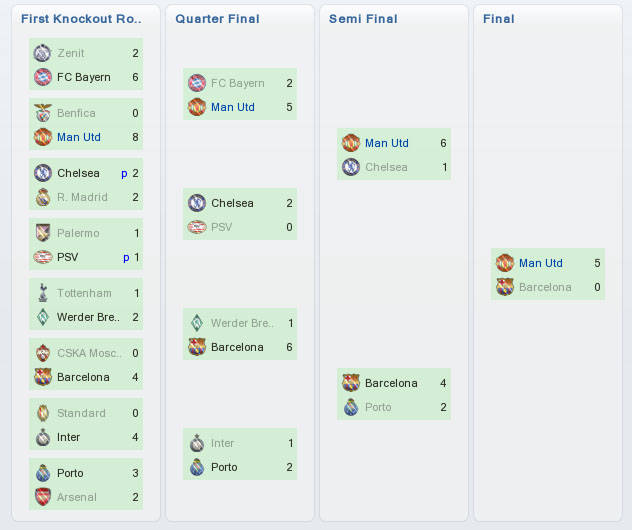This screenshot has width=632, height=530.
Task: Open Man Utd link in Semi Final
Action: 386,143
